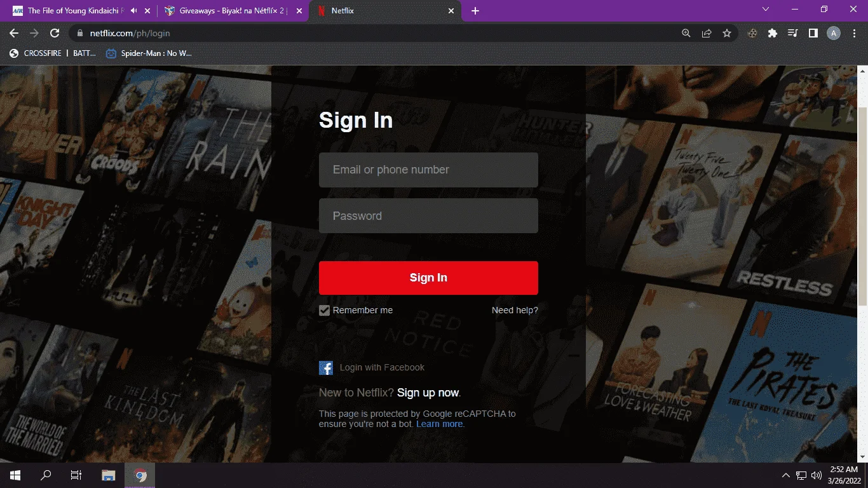Viewport: 868px width, 488px height.
Task: Close the Netflix tab
Action: click(x=451, y=11)
